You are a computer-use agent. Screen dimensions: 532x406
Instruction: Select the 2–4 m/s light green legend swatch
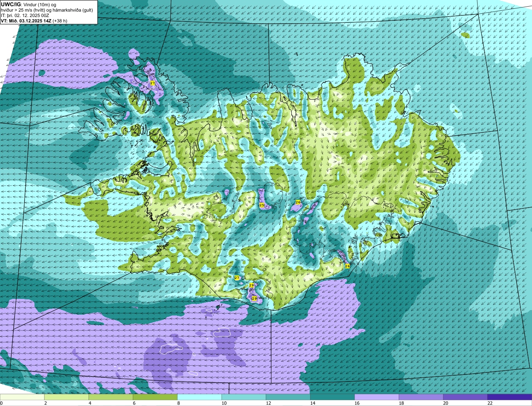point(66,397)
